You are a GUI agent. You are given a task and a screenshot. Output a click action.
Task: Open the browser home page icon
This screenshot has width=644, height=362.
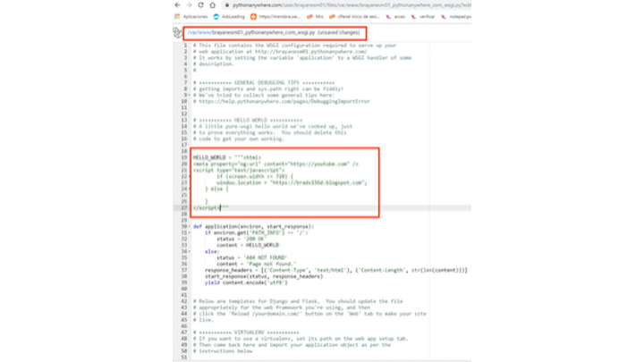[x=212, y=5]
